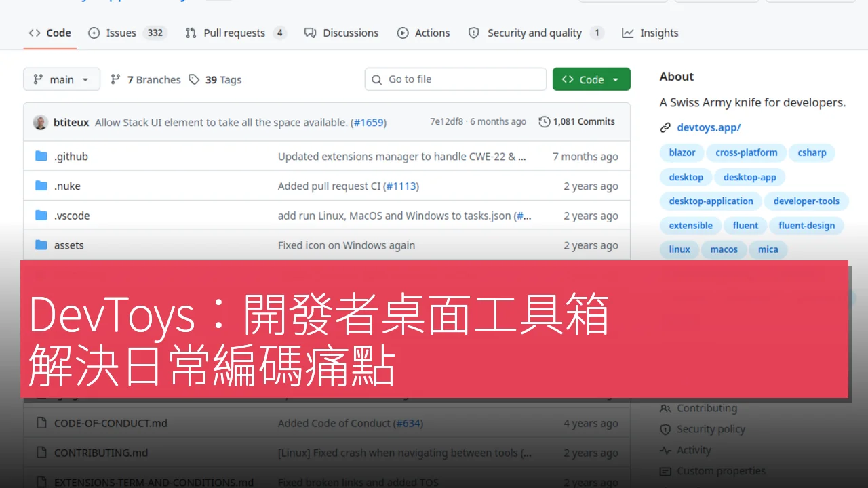This screenshot has height=488, width=868.
Task: Select the mica topic tag
Action: (x=768, y=249)
